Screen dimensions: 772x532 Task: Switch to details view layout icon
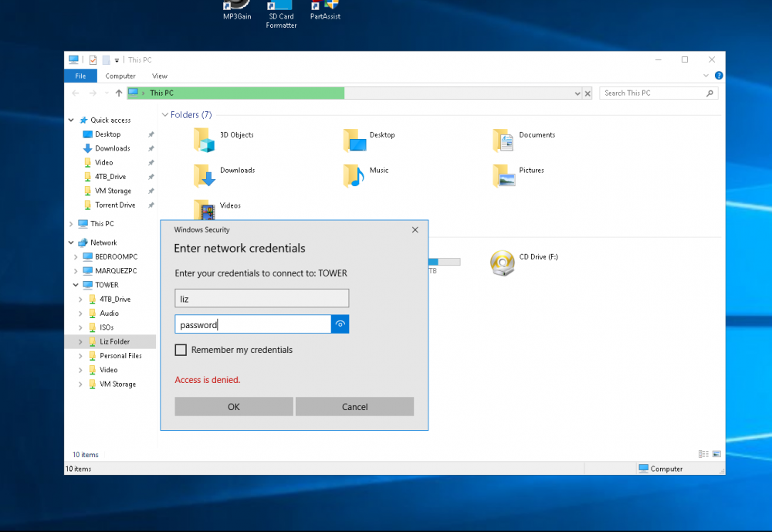click(703, 454)
